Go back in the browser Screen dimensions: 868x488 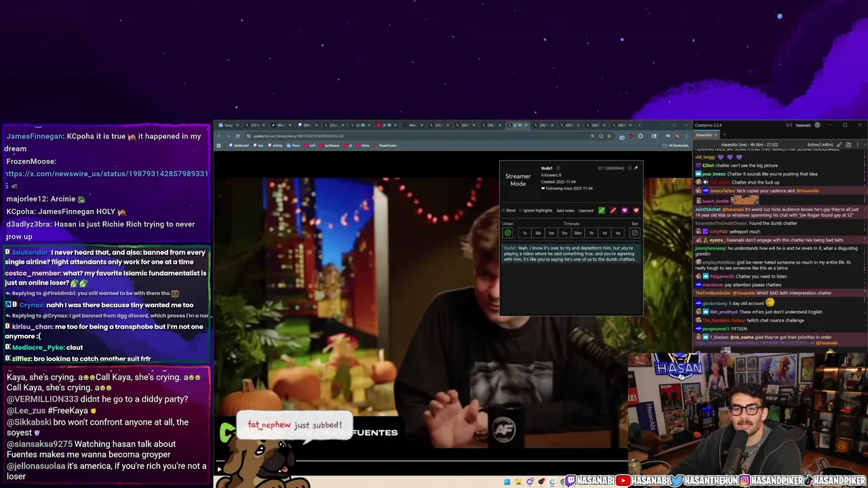pos(219,136)
